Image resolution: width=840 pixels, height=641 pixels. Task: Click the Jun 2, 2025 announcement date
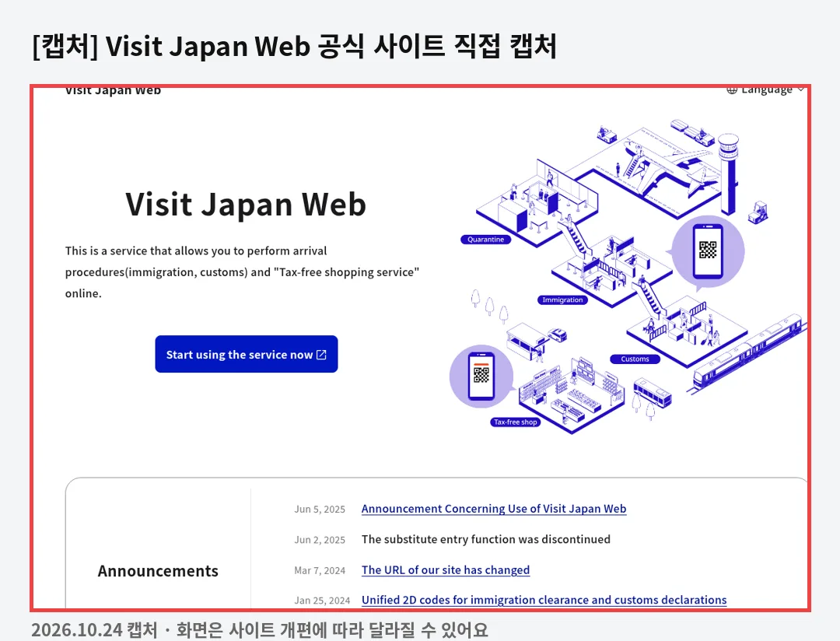[x=320, y=540]
